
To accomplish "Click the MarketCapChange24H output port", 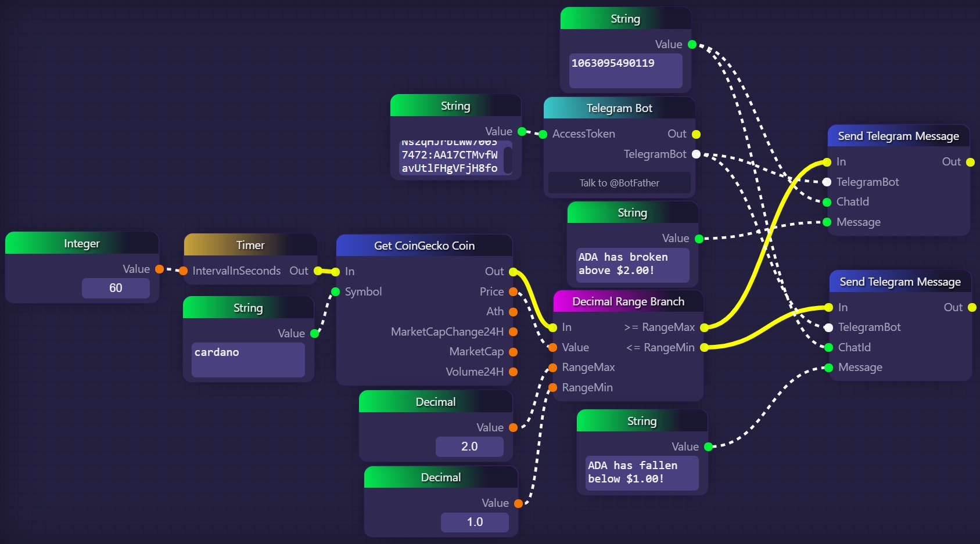I will pyautogui.click(x=513, y=332).
